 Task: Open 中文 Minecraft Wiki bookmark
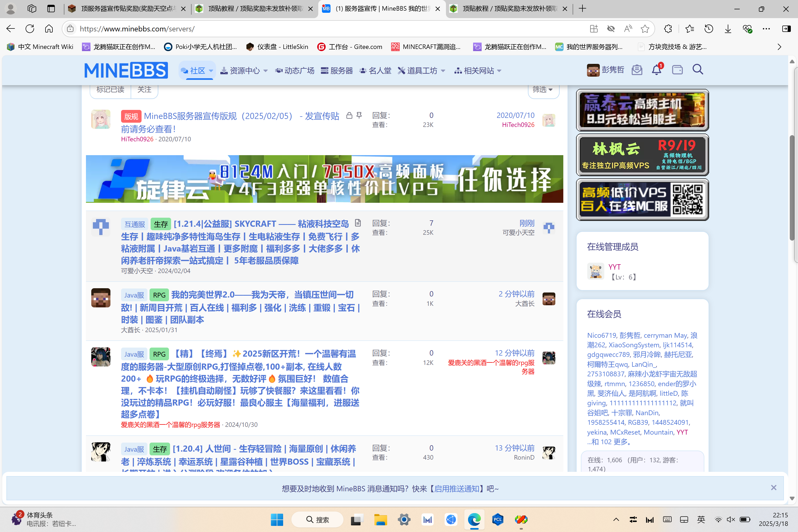[x=40, y=47]
